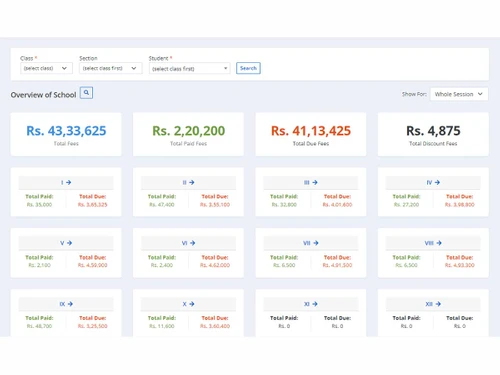Screen dimensions: 500x375
Task: Click the Total Due Fees label
Action: (311, 144)
